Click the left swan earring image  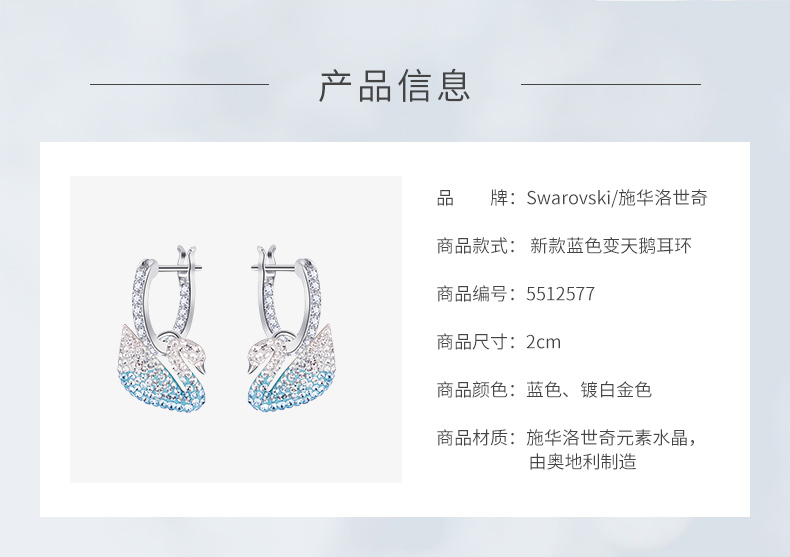tap(162, 328)
